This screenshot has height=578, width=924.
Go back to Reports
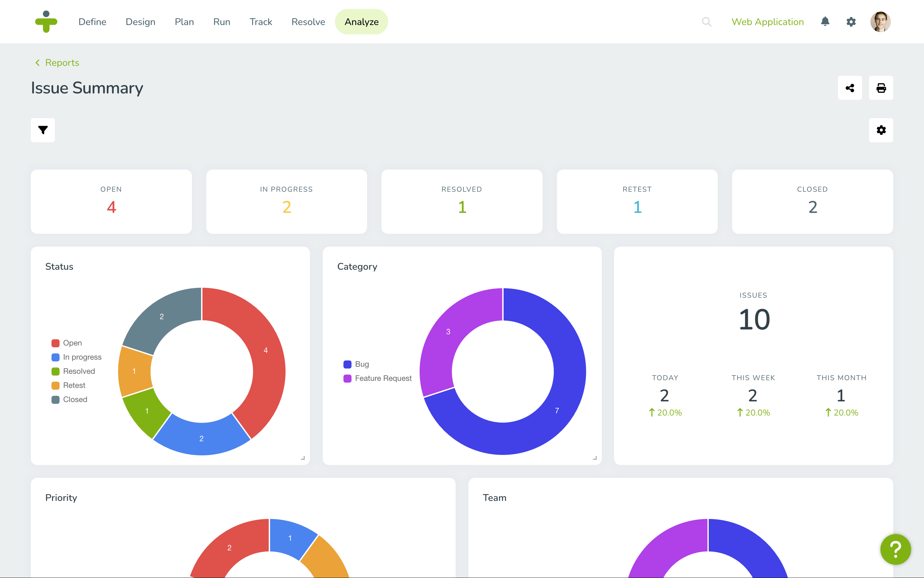(62, 62)
